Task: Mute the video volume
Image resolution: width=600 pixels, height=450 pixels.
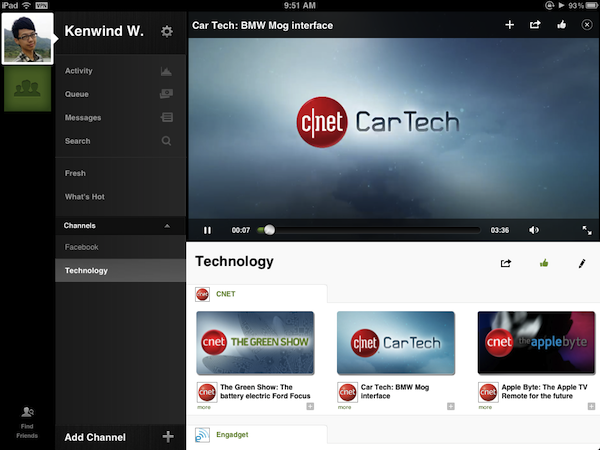Action: [534, 230]
